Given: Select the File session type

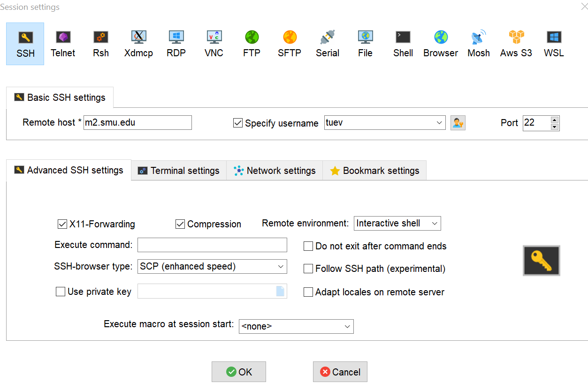Looking at the screenshot, I should [x=365, y=44].
